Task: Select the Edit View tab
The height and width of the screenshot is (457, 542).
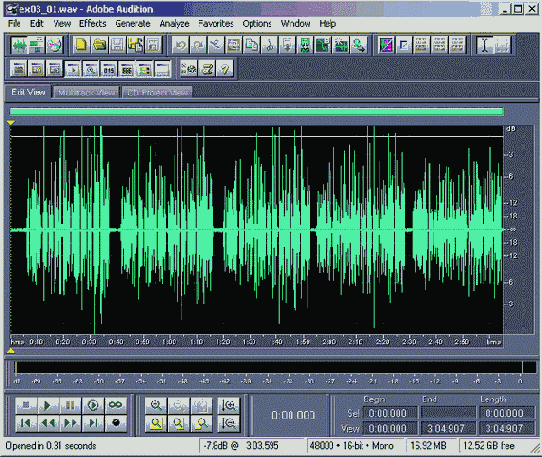Action: point(28,92)
